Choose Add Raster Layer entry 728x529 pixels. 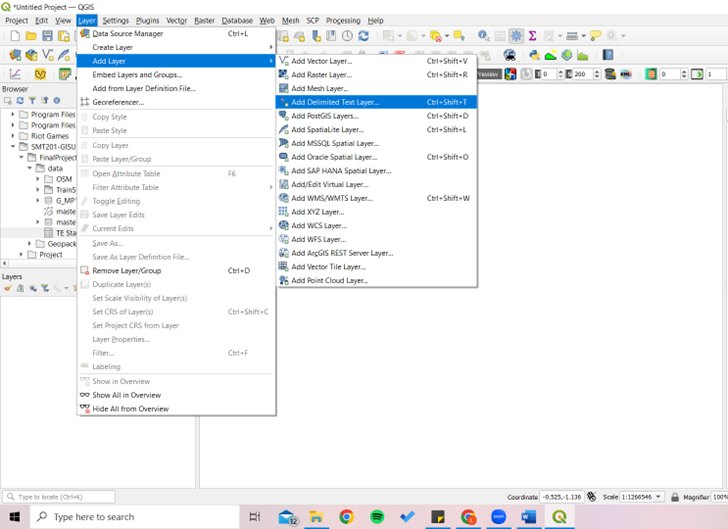coord(321,75)
